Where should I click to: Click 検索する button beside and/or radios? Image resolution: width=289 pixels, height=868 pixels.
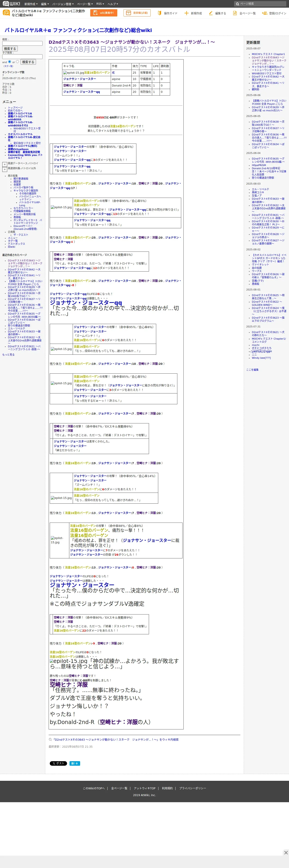pyautogui.click(x=28, y=62)
